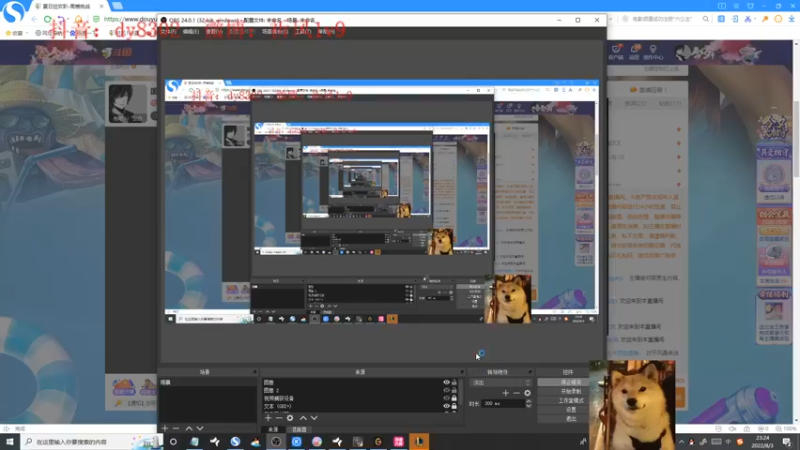Switch to the 贵宾(23) tab on the Douyu page

[635, 104]
